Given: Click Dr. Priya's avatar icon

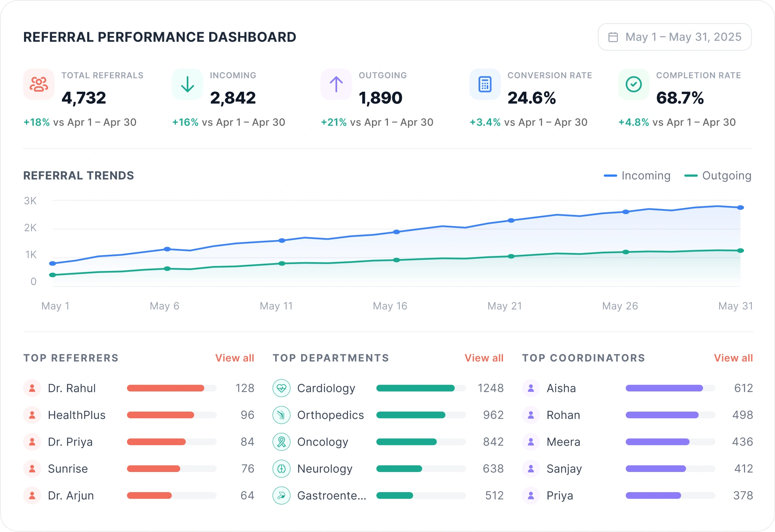Looking at the screenshot, I should [x=33, y=442].
